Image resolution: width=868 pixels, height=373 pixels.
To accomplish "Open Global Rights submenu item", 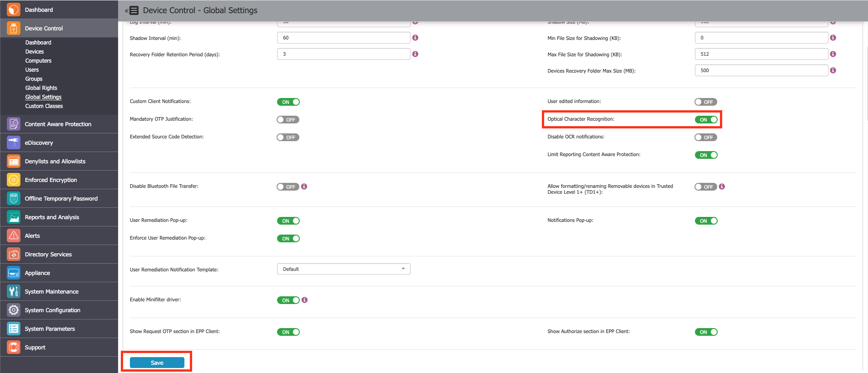I will [41, 88].
